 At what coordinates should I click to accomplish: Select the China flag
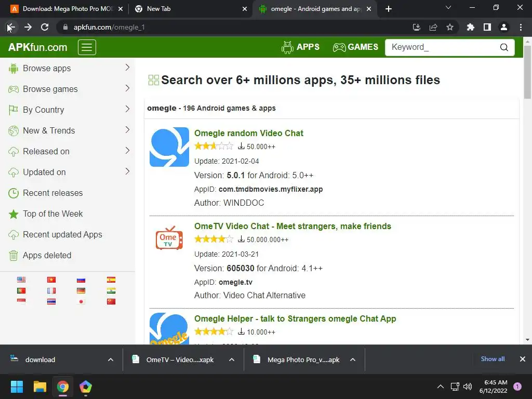click(x=111, y=301)
